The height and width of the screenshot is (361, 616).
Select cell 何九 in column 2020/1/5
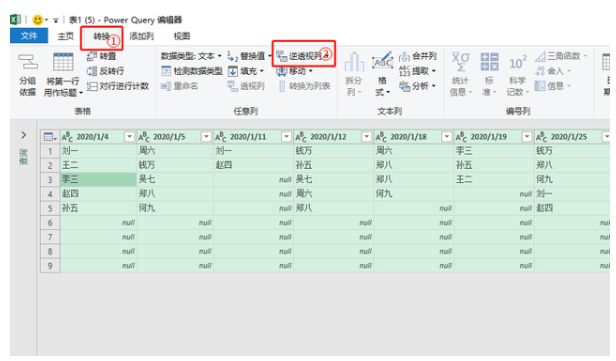[x=175, y=208]
